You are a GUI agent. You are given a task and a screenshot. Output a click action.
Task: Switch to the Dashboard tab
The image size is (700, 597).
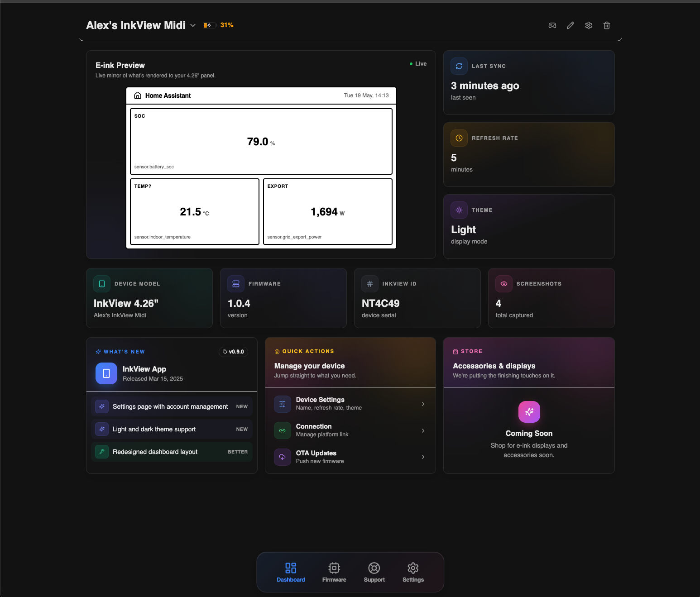coord(291,572)
